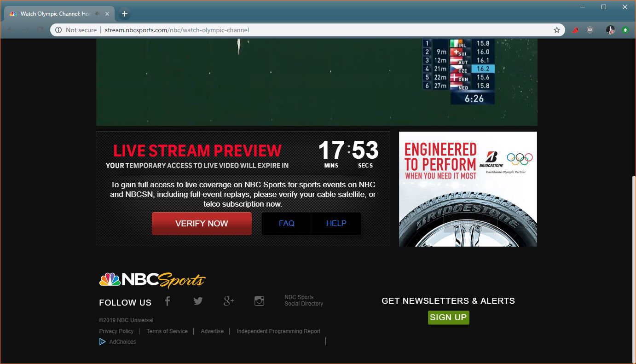View site information next to Not secure
Screen dimensions: 636x364
point(58,30)
